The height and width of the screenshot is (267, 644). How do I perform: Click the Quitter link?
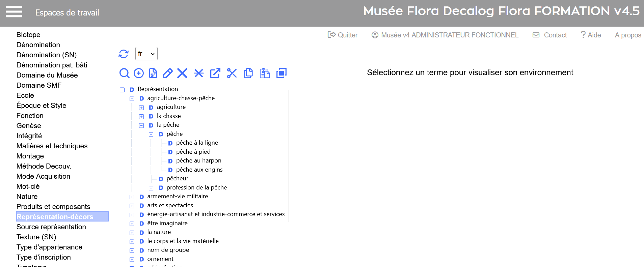click(x=343, y=35)
